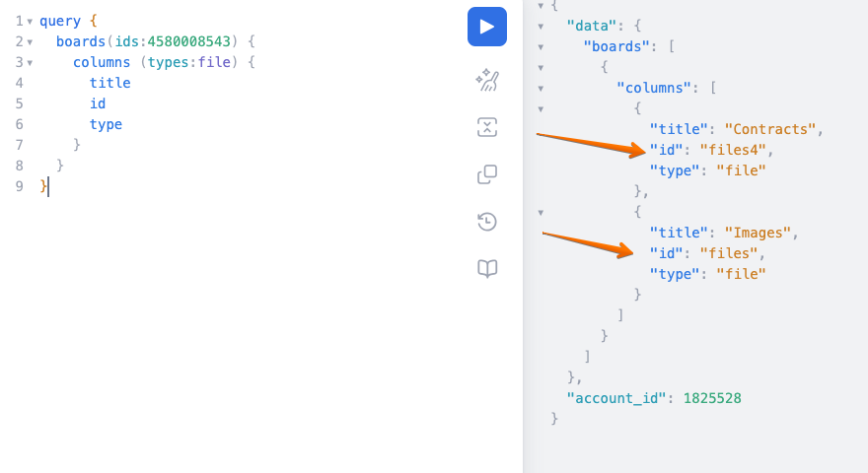The image size is (868, 473).
Task: Collapse the boards block on line 2
Action: pos(30,42)
